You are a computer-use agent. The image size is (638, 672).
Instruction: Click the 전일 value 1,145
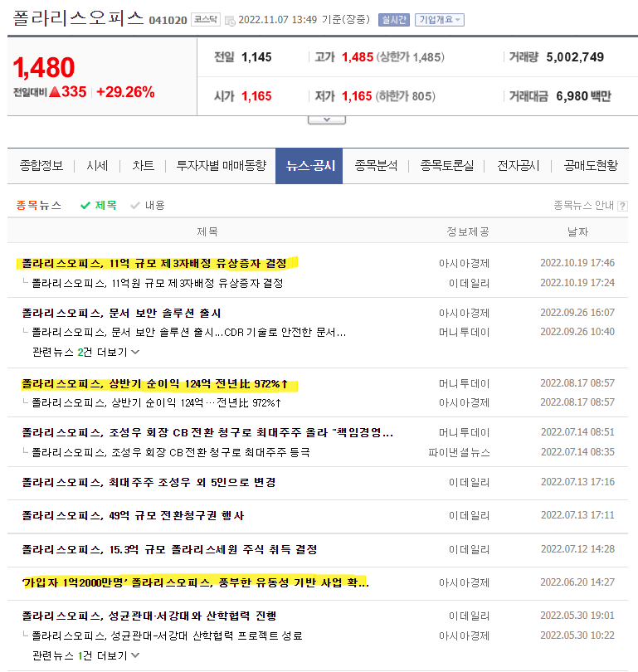[x=256, y=57]
